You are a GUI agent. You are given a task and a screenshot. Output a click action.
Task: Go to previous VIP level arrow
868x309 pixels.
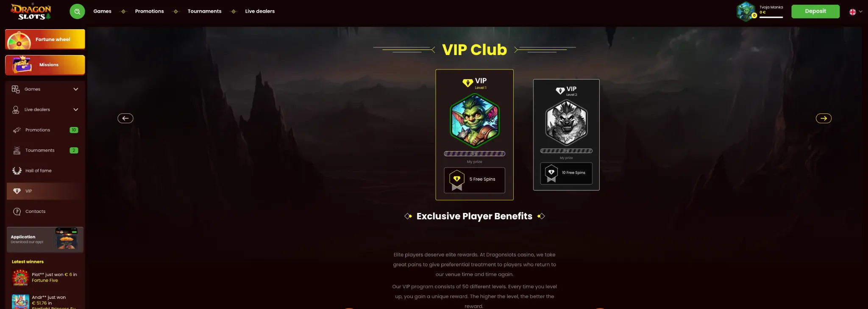point(125,119)
